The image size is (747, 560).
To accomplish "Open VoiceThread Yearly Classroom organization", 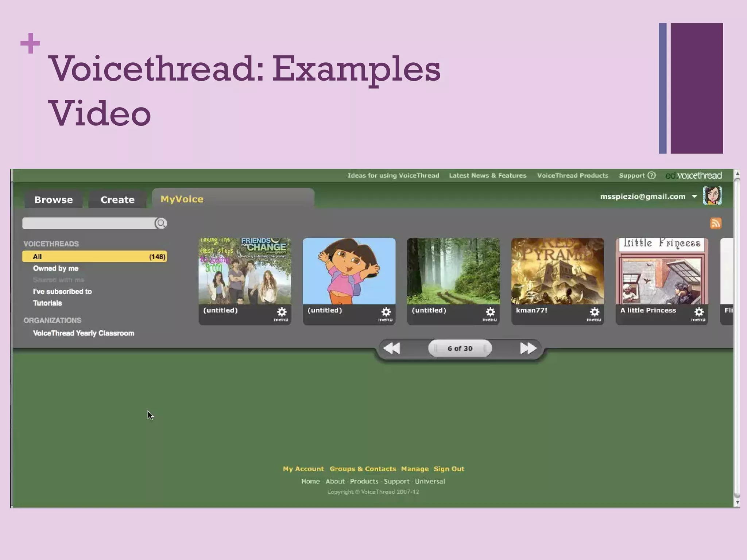I will point(84,333).
